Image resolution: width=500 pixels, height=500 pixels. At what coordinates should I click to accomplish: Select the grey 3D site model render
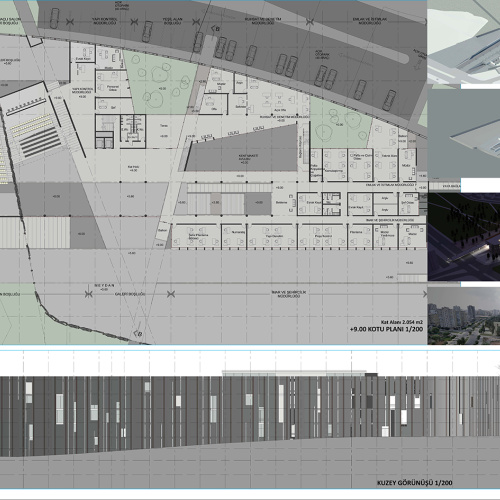[x=464, y=134]
